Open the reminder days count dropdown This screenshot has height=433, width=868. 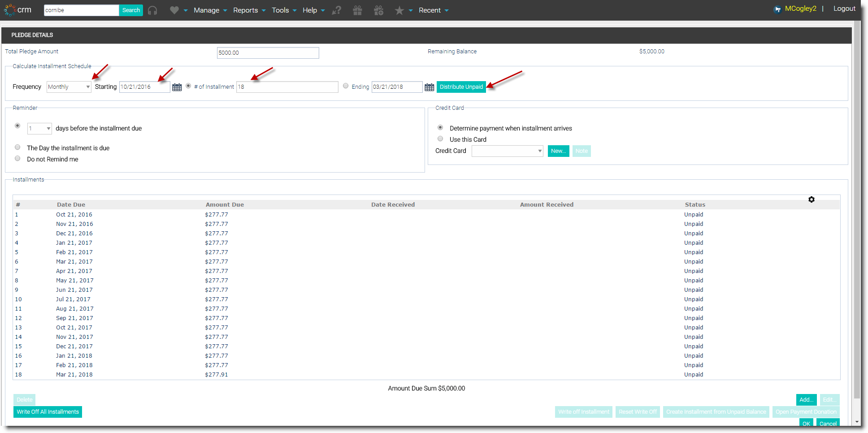click(x=39, y=129)
